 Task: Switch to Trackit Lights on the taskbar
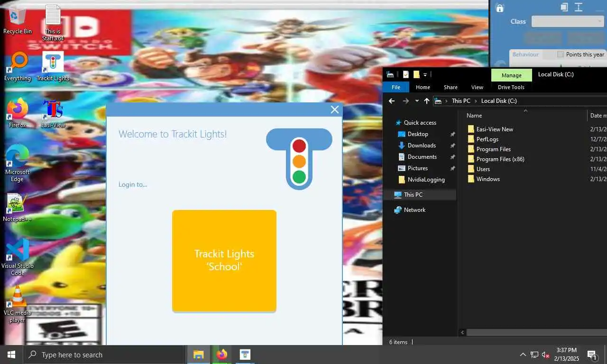(245, 355)
